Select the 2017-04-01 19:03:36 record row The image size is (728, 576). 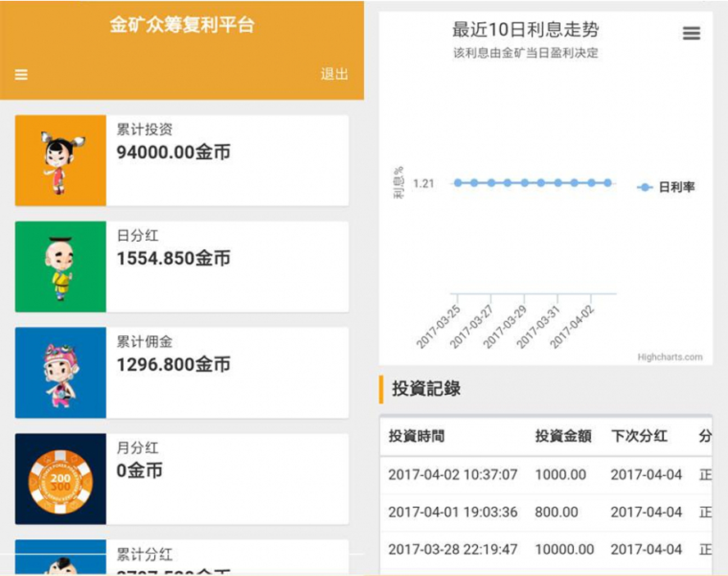click(546, 512)
